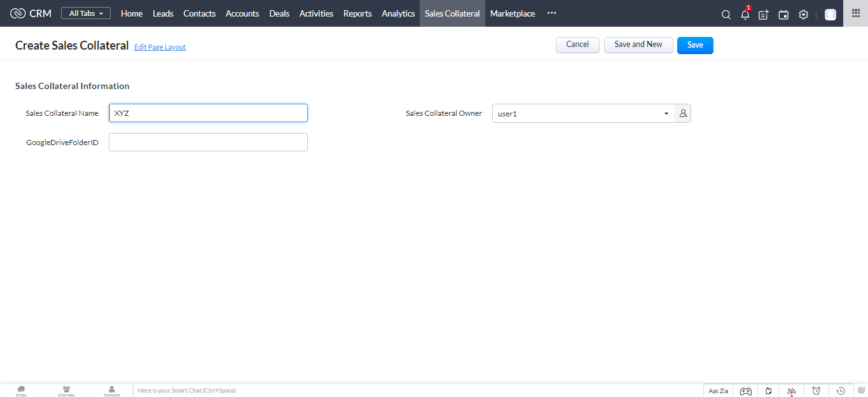The height and width of the screenshot is (397, 868).
Task: Open Channels in the bottom bar
Action: [x=66, y=390]
